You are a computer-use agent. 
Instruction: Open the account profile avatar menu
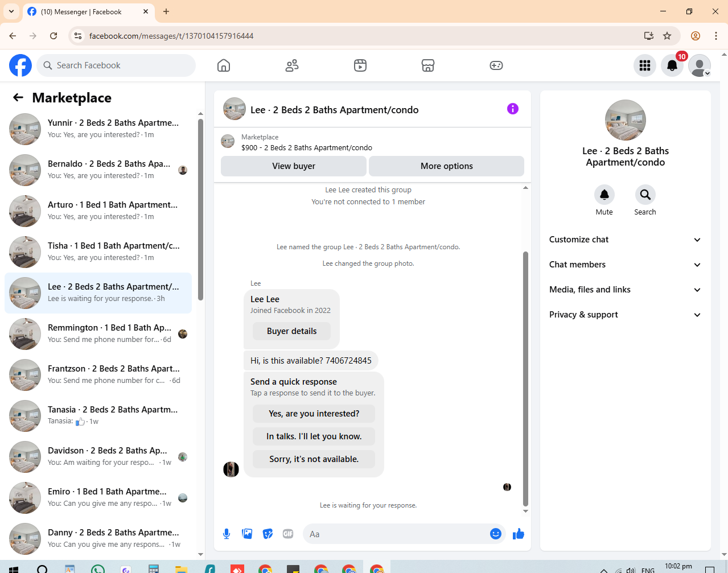coord(700,65)
